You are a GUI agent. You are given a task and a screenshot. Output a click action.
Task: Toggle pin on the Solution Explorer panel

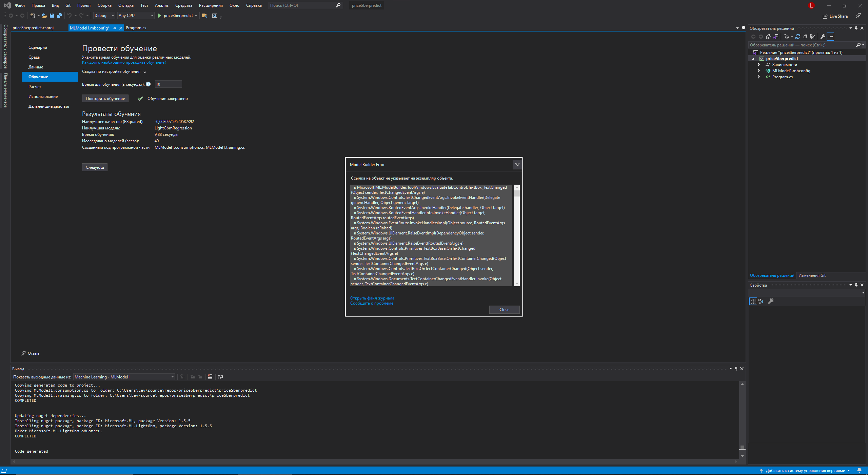(856, 28)
